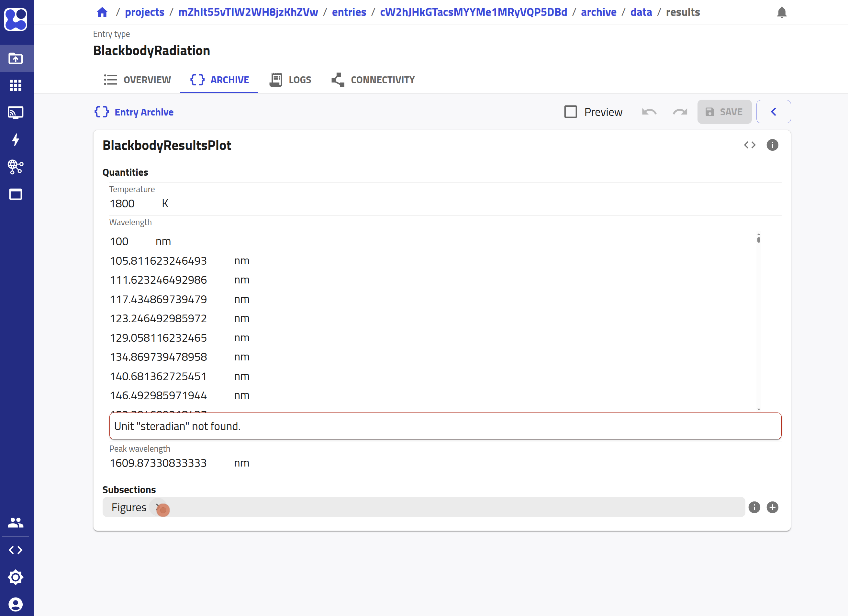This screenshot has height=616, width=848.
Task: Click the BlackbodyRadiation entry type title
Action: tap(151, 50)
